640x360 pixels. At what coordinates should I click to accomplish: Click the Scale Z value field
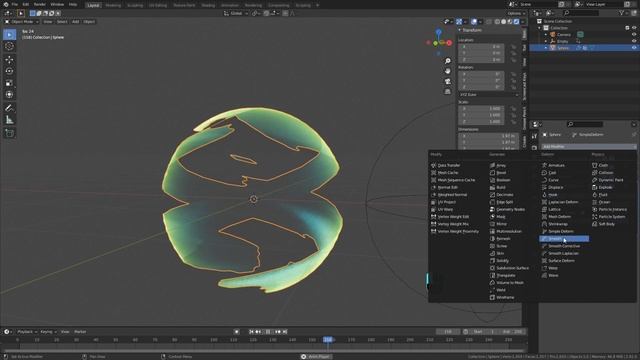pos(481,122)
